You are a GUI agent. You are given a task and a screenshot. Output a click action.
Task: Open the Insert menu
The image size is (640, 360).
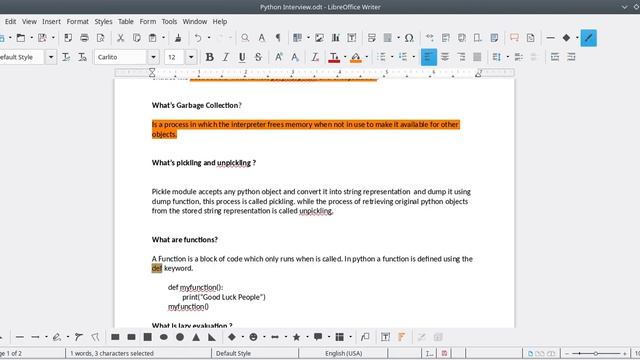[x=51, y=22]
